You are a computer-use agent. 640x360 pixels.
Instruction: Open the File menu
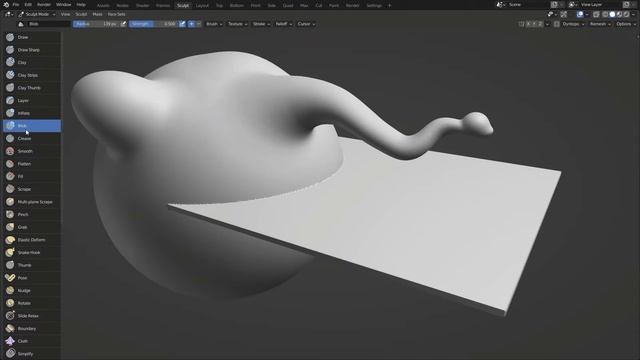pyautogui.click(x=16, y=4)
